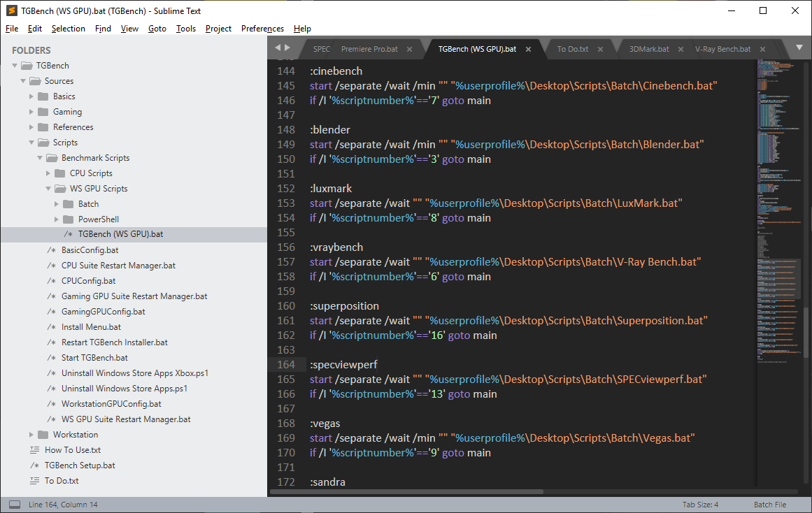This screenshot has width=812, height=513.
Task: Expand the Basics folder arrow
Action: [x=31, y=97]
